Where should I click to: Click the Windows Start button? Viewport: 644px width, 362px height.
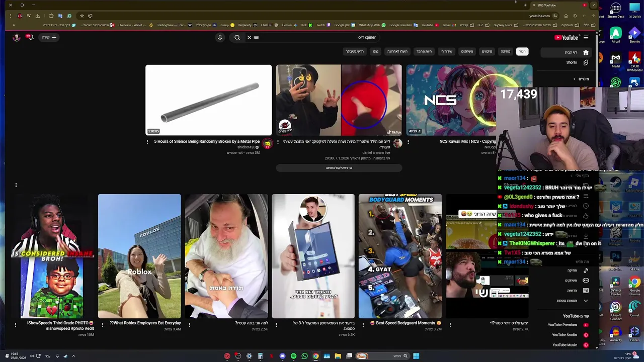pos(416,356)
